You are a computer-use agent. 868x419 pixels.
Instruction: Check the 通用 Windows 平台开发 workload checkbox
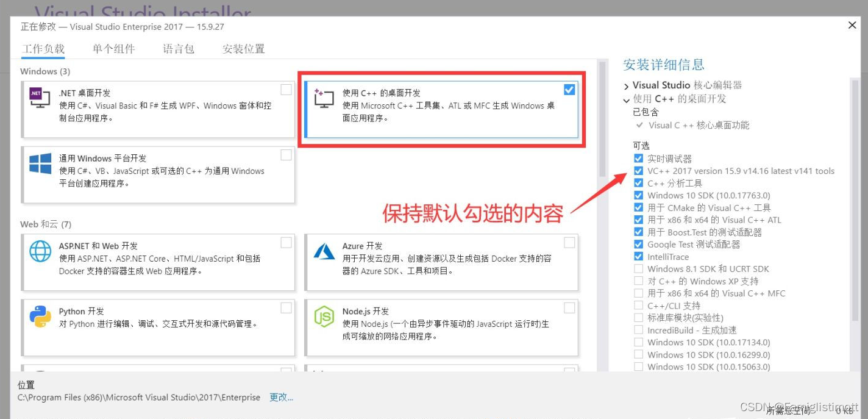pyautogui.click(x=286, y=155)
